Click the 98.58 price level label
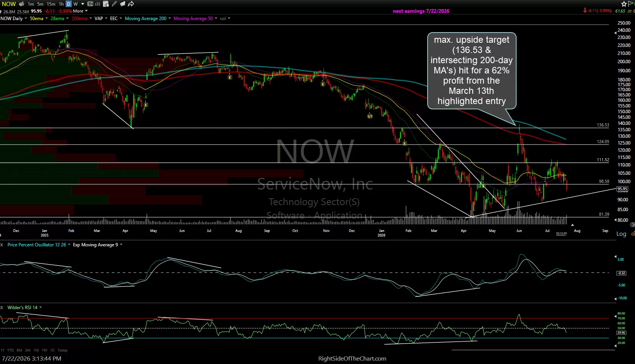 pos(604,181)
